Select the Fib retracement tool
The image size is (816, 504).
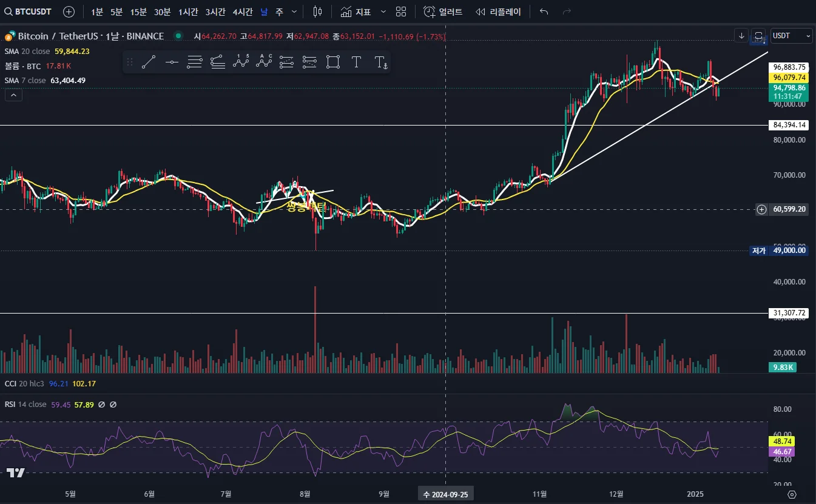pos(195,61)
